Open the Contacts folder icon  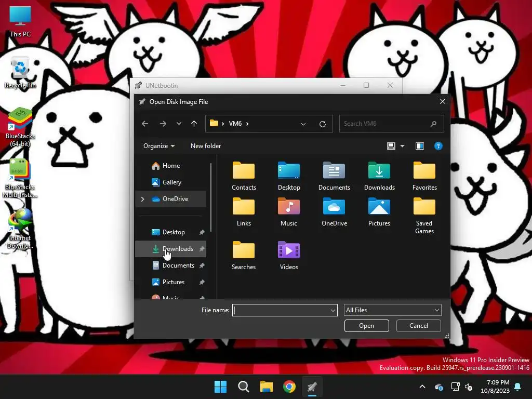(x=244, y=170)
